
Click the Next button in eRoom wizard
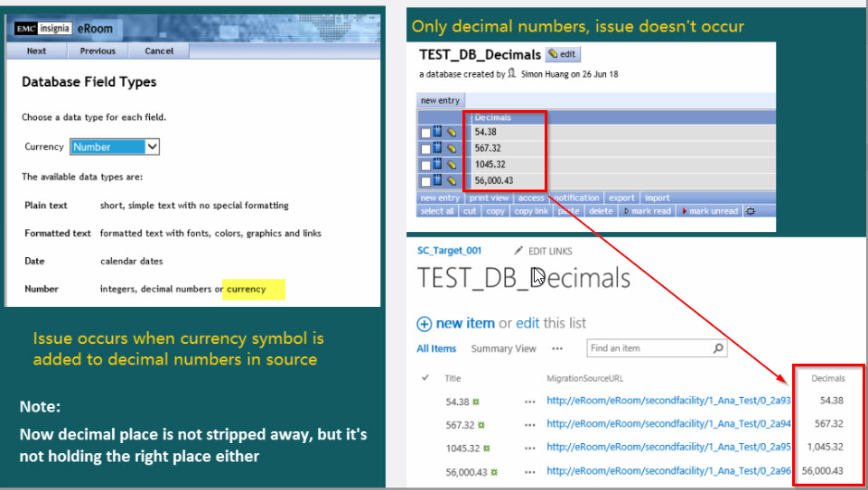[x=36, y=51]
